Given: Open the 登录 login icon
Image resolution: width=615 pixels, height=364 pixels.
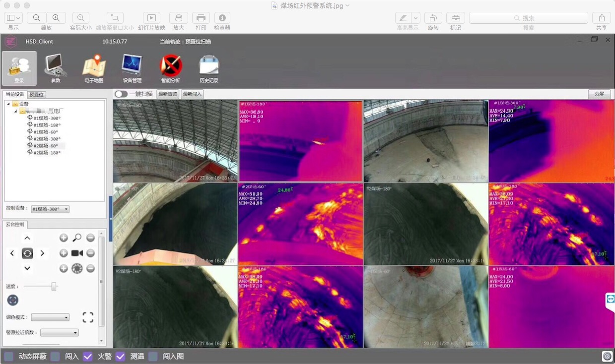Looking at the screenshot, I should (x=19, y=68).
